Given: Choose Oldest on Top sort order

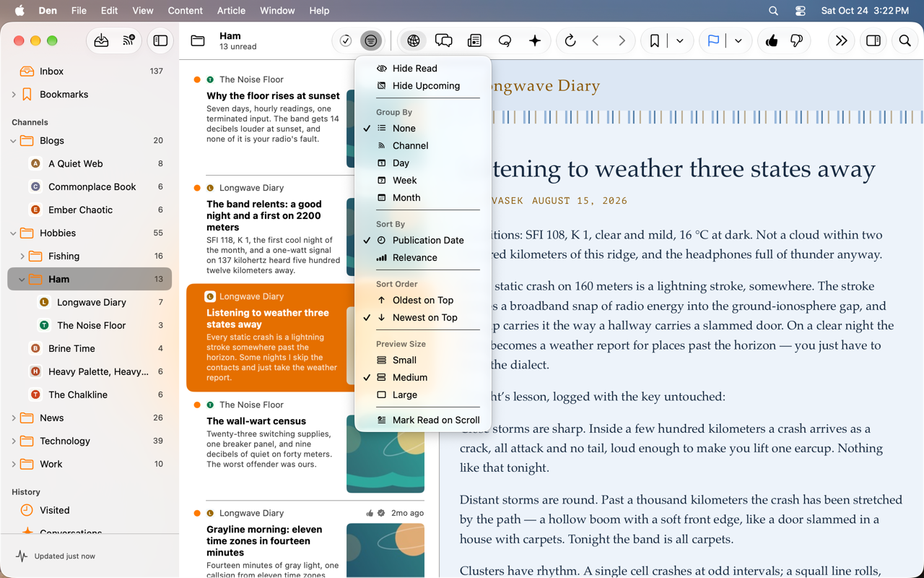Looking at the screenshot, I should coord(423,300).
